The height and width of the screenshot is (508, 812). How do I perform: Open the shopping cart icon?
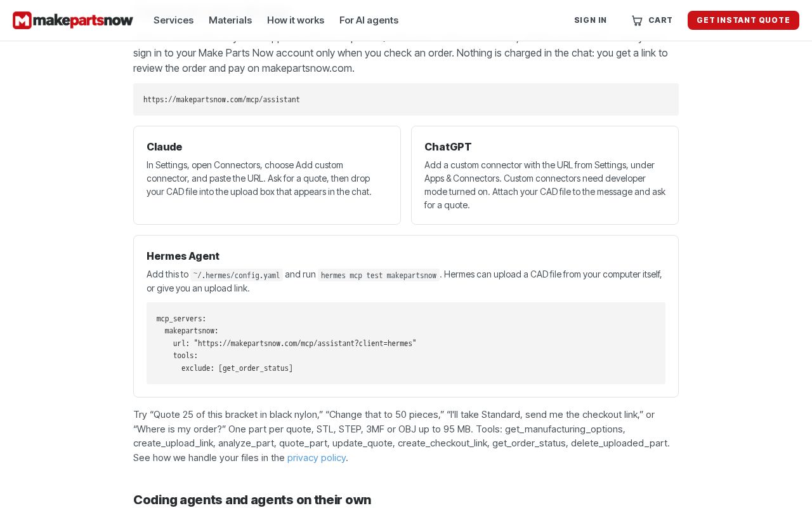(x=637, y=20)
